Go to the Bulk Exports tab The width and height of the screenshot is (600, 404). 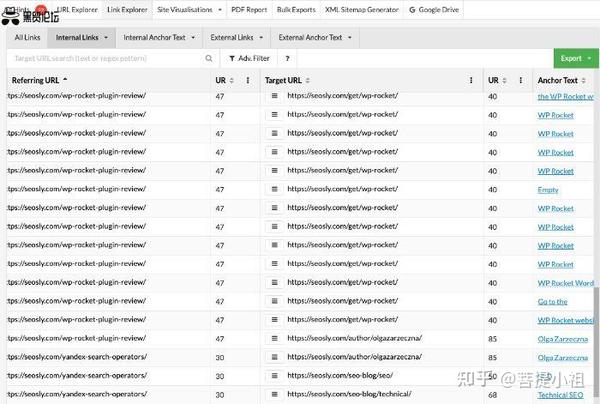point(296,10)
